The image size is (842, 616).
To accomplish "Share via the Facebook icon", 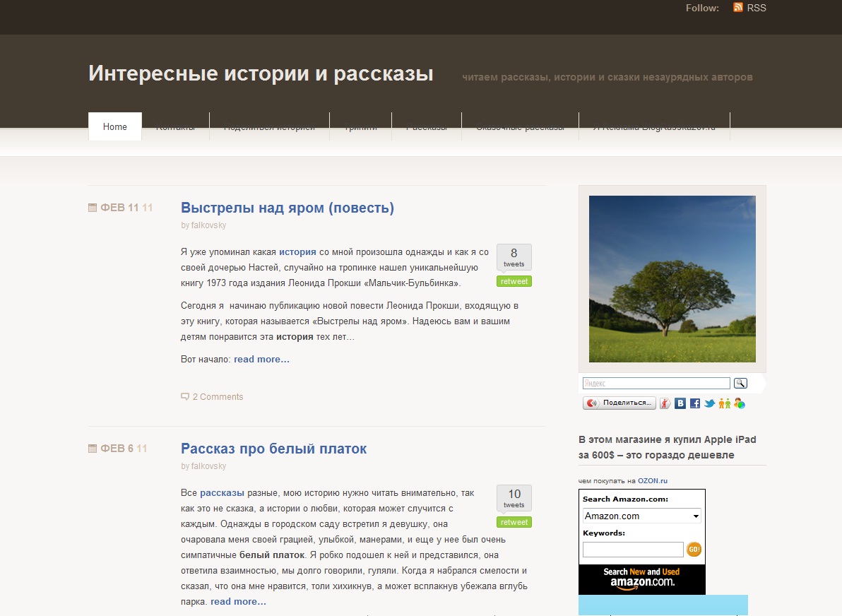I will click(x=695, y=403).
